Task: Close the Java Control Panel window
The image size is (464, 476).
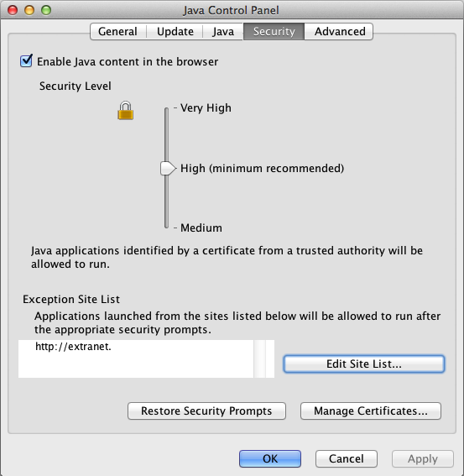Action: [13, 10]
